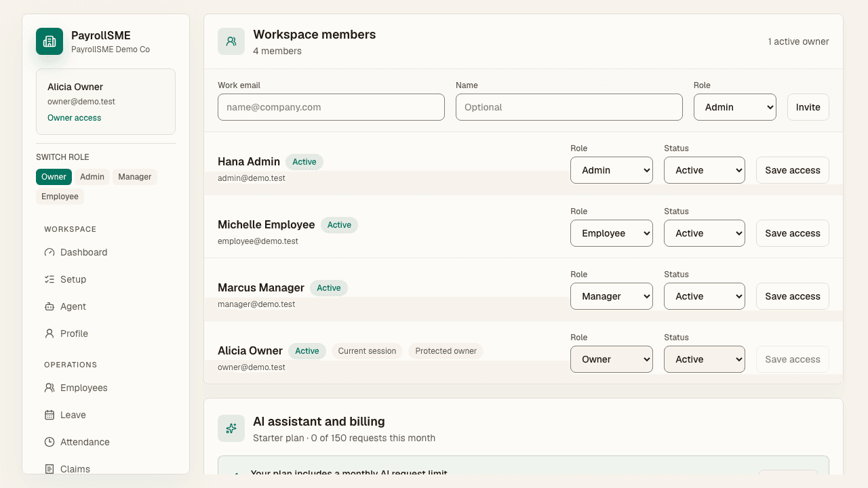The image size is (868, 488).
Task: Open the Employees section
Action: click(106, 388)
